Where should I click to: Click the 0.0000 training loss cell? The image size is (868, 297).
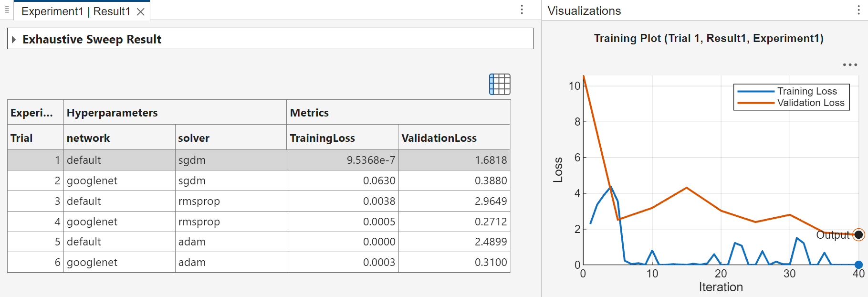343,242
